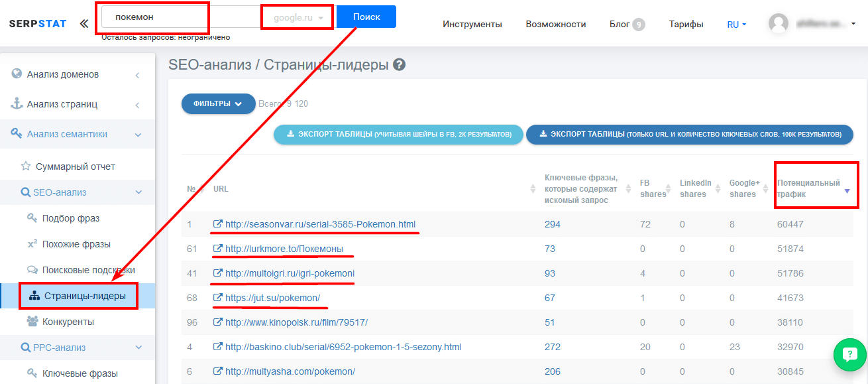Viewport: 868px width, 384px height.
Task: Open Инструменты top menu
Action: [472, 25]
